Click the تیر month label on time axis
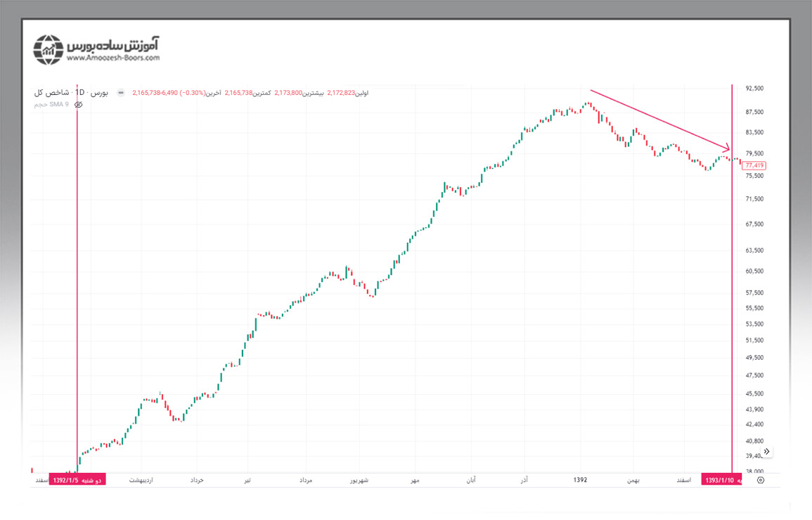This screenshot has width=812, height=520. click(246, 480)
